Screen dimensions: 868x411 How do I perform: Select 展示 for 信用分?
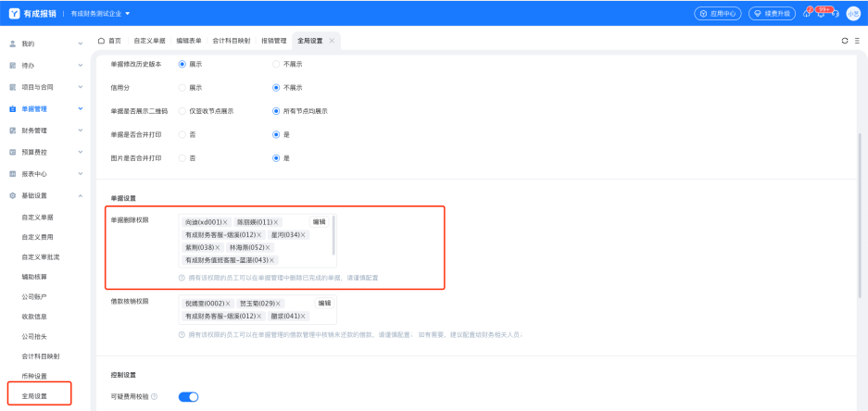[182, 87]
